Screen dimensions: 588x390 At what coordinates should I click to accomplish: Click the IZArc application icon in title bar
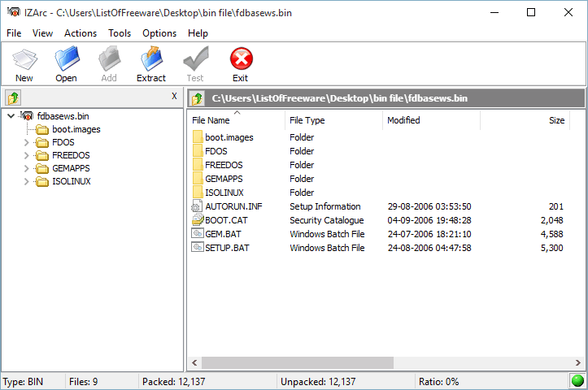14,12
